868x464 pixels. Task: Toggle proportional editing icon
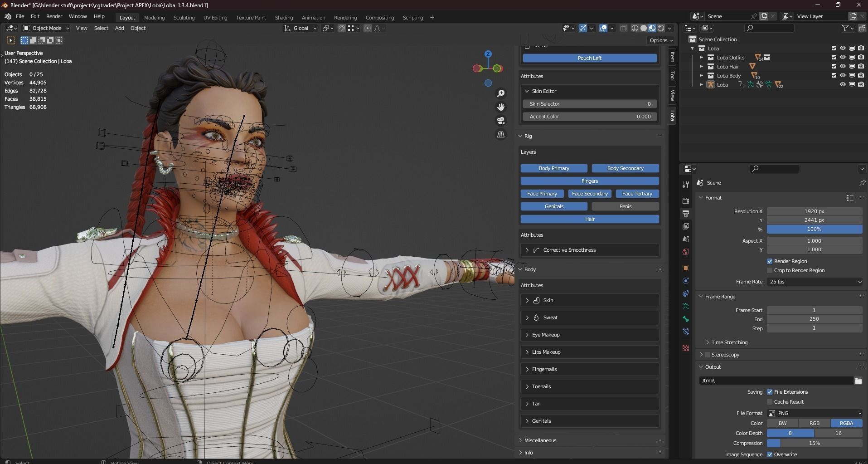click(368, 28)
